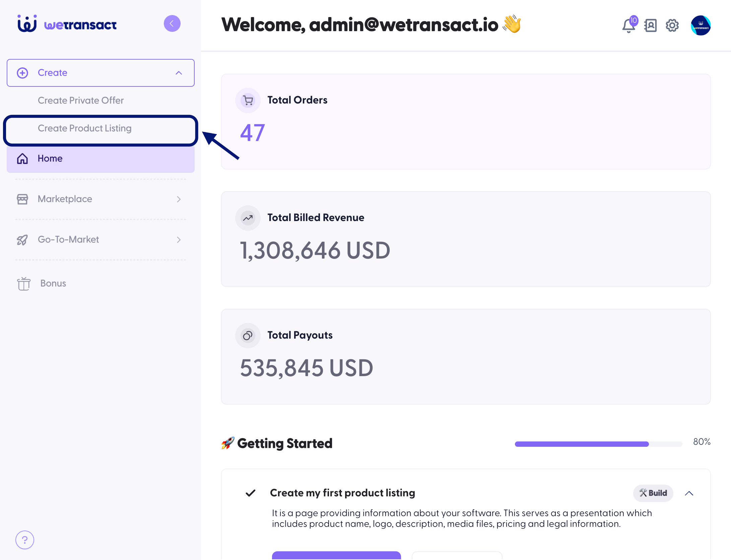Click the wetransact profile avatar
This screenshot has height=560, width=731.
tap(701, 25)
